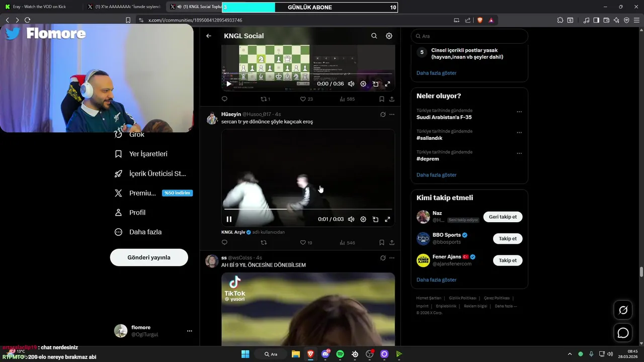The image size is (644, 362).
Task: Open #sallandık trending topic
Action: pyautogui.click(x=429, y=138)
